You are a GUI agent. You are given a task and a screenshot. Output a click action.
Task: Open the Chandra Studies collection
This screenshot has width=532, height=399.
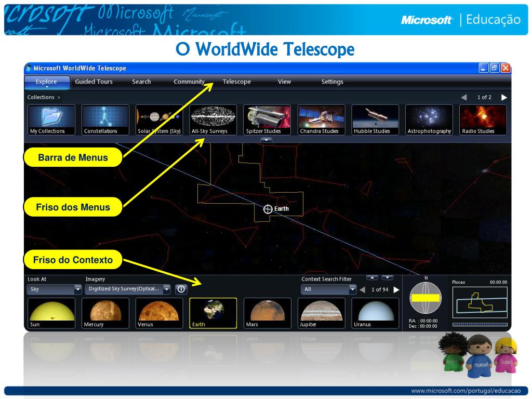coord(321,120)
